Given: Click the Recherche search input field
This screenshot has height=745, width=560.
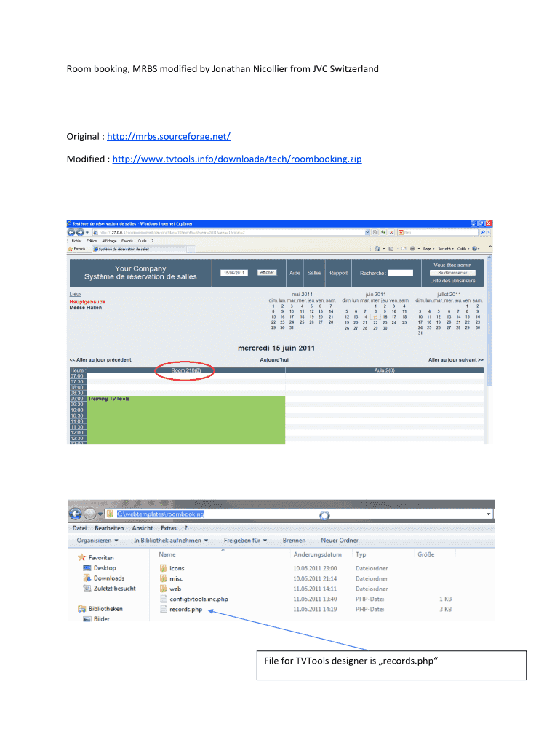Looking at the screenshot, I should pyautogui.click(x=400, y=273).
